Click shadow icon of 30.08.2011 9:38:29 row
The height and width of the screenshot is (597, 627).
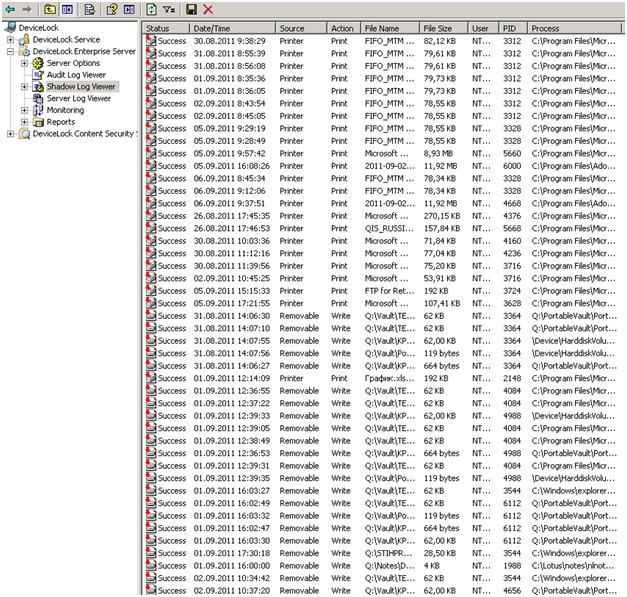click(151, 40)
